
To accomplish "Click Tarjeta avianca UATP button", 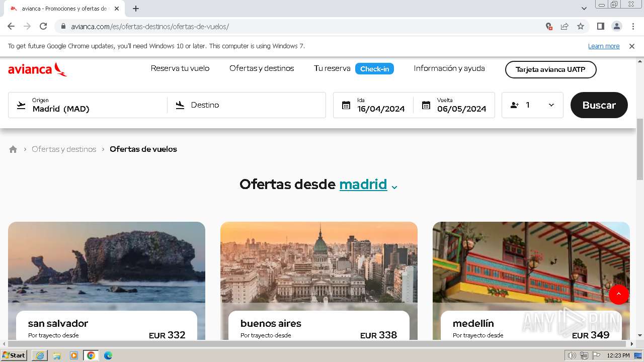I will [x=550, y=70].
